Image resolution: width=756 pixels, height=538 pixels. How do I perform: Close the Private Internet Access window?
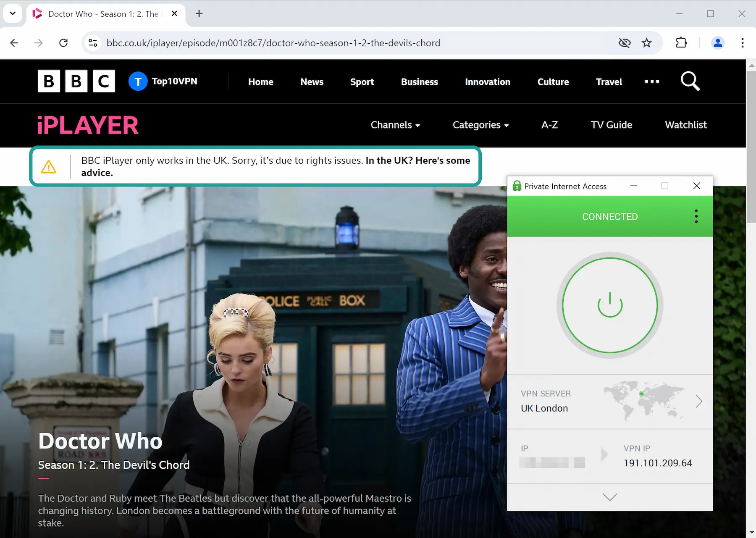click(x=696, y=186)
